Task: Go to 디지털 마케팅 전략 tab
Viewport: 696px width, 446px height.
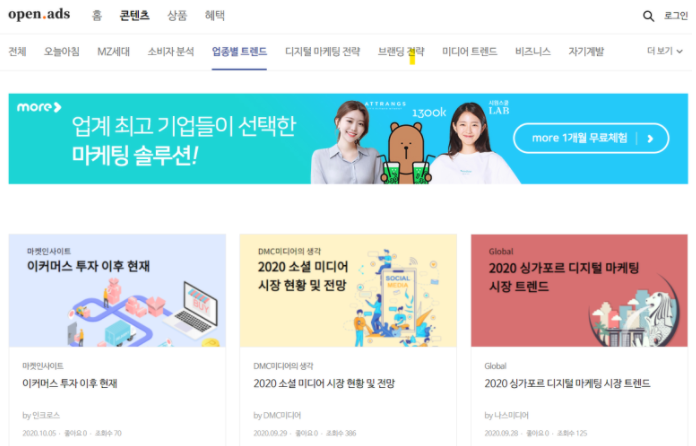Action: 322,51
